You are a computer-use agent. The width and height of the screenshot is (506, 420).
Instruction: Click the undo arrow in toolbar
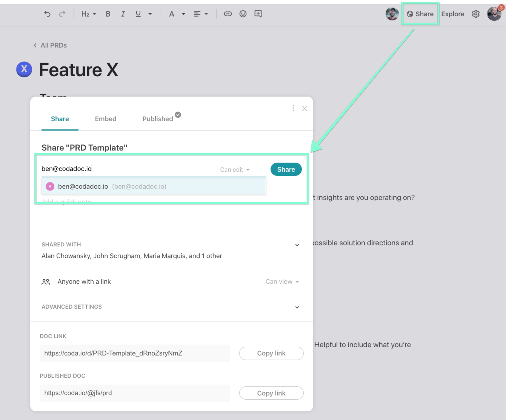(x=47, y=14)
